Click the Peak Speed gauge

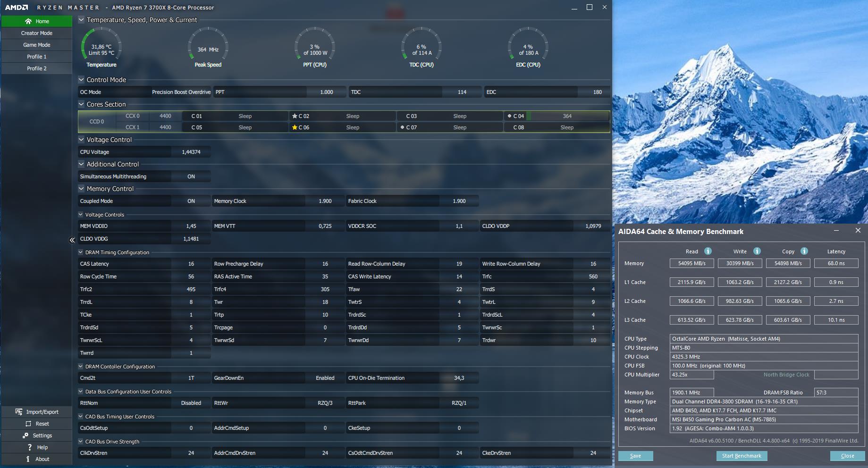[x=208, y=48]
